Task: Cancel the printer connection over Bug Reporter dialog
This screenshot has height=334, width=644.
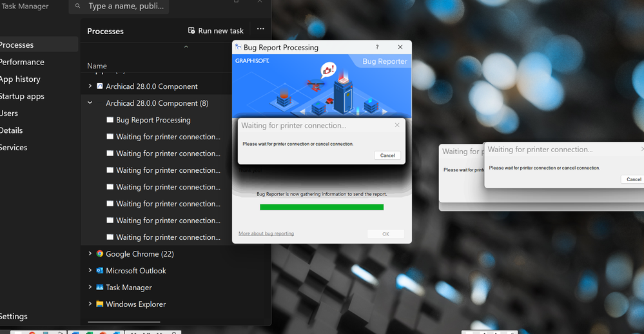Action: (387, 155)
